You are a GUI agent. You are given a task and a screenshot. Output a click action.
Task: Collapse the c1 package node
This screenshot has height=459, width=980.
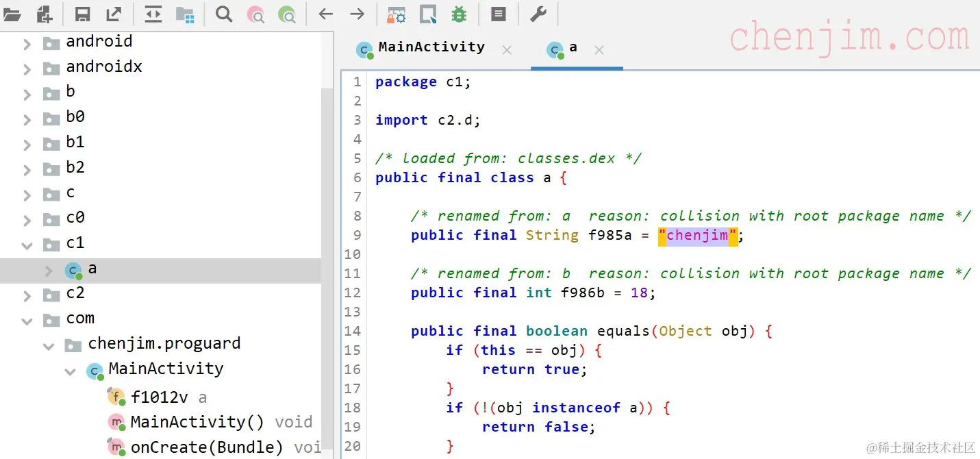27,245
